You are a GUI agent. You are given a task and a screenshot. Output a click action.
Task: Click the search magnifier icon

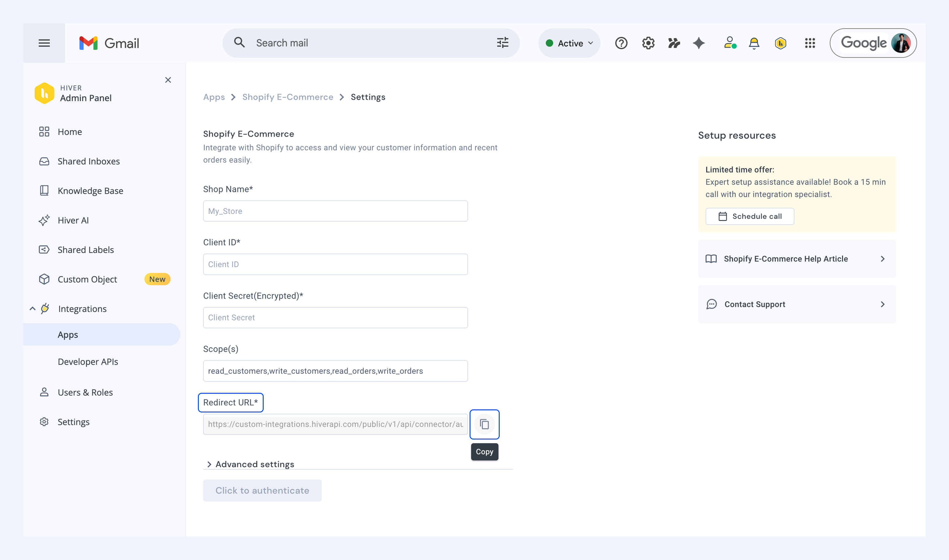click(x=239, y=42)
